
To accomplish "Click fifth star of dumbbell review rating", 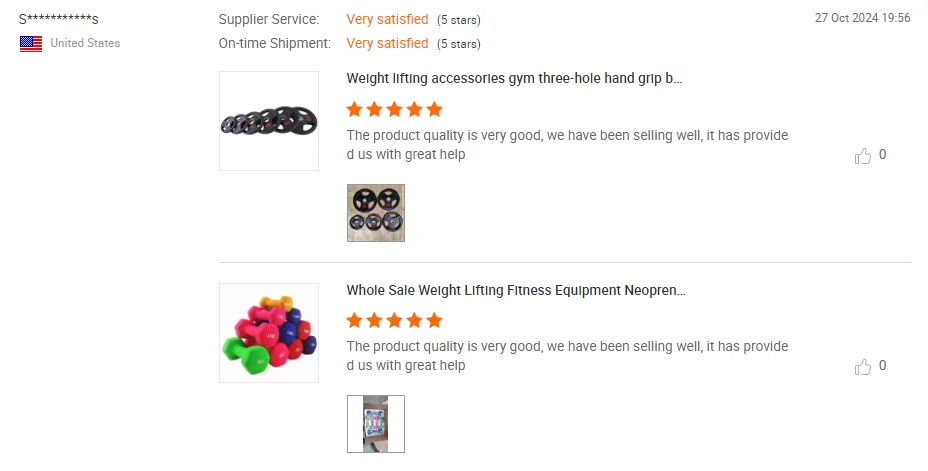I will tap(433, 320).
